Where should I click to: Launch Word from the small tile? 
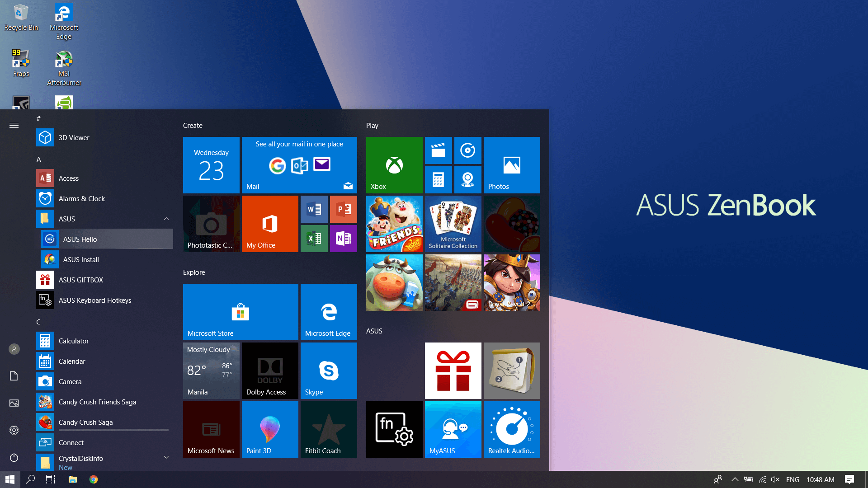pos(314,209)
